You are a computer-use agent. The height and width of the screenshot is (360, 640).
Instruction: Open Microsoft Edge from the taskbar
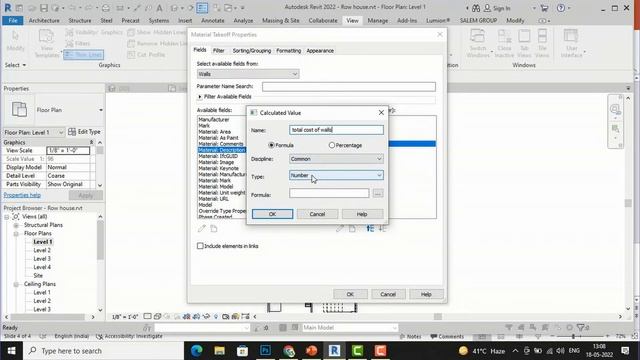pos(197,351)
